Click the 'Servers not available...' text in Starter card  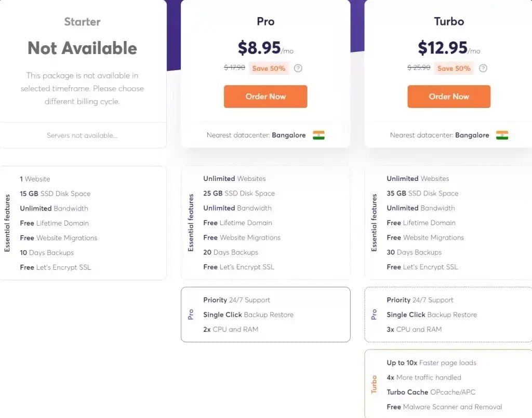[x=83, y=135]
